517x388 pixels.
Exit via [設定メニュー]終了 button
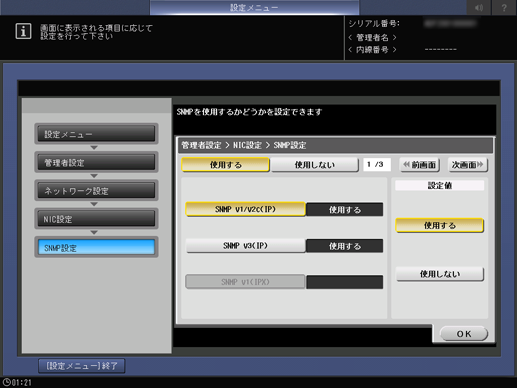click(82, 366)
